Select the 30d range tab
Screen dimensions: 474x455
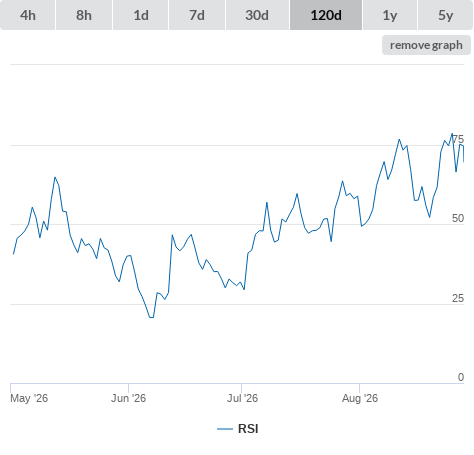(x=257, y=15)
